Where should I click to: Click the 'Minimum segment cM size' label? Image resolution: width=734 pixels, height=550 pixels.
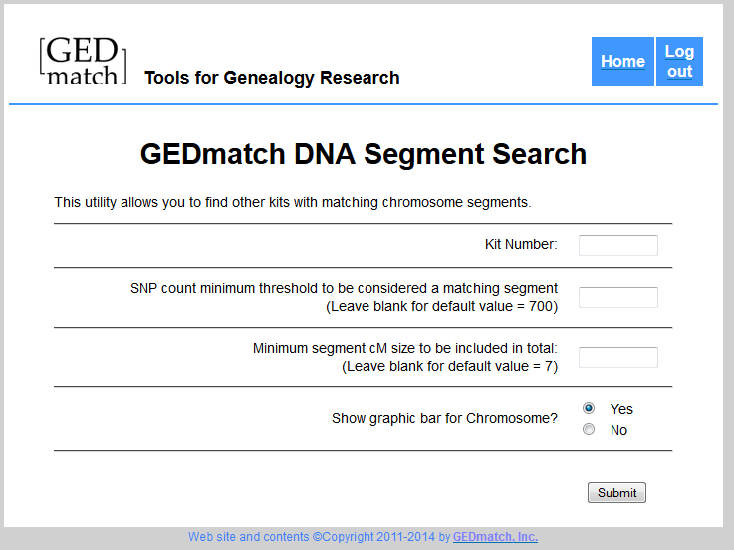(x=405, y=348)
